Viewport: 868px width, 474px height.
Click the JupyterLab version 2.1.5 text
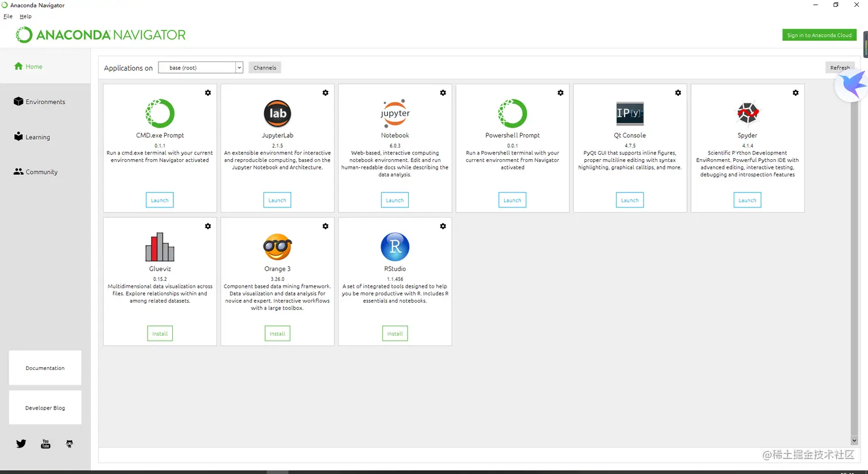277,146
